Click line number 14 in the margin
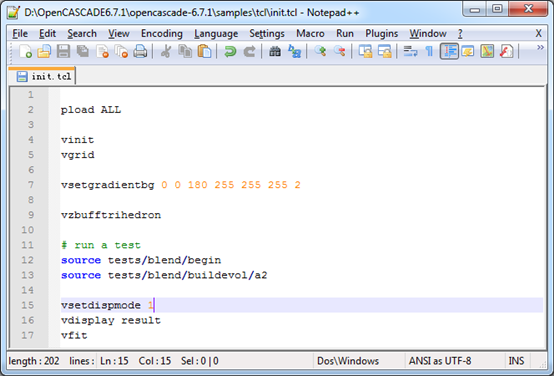Image resolution: width=554 pixels, height=376 pixels. click(28, 290)
